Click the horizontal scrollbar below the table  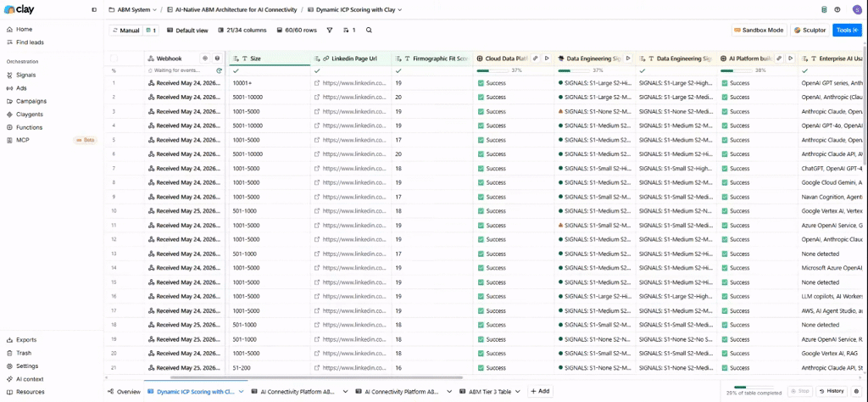click(x=315, y=377)
